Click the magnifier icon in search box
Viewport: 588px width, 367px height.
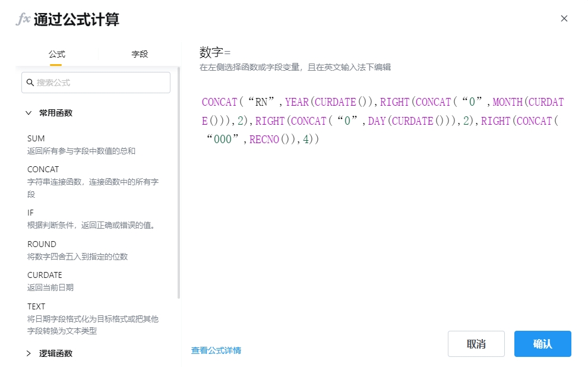click(30, 83)
